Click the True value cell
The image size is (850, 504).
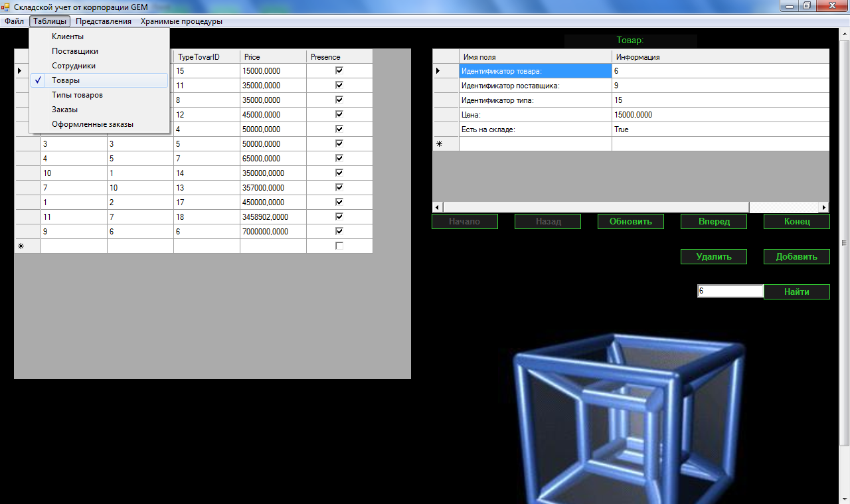(721, 129)
